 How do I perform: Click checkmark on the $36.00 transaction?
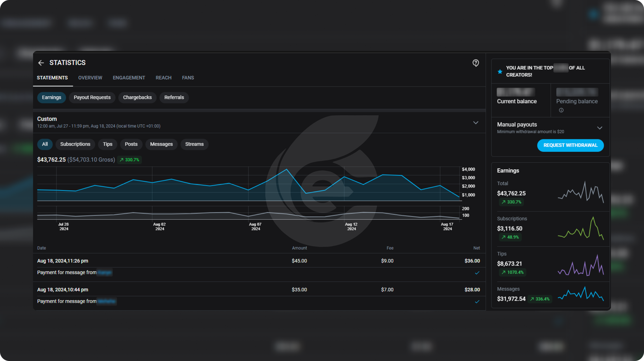pyautogui.click(x=477, y=273)
